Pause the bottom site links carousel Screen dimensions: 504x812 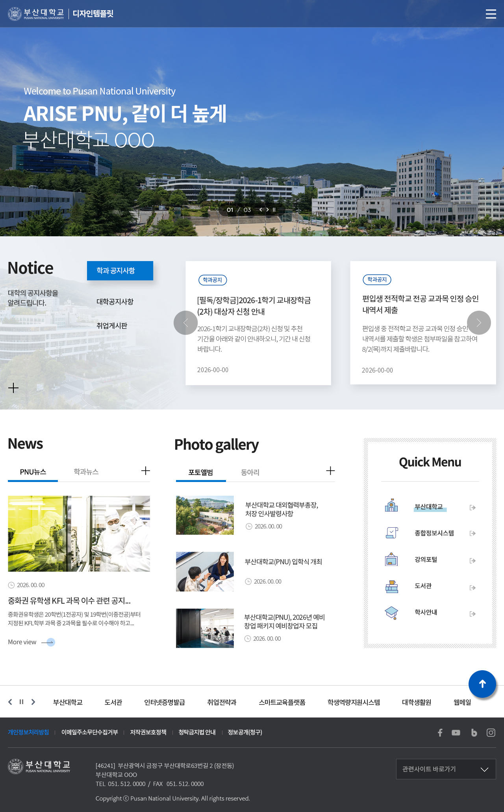[22, 702]
